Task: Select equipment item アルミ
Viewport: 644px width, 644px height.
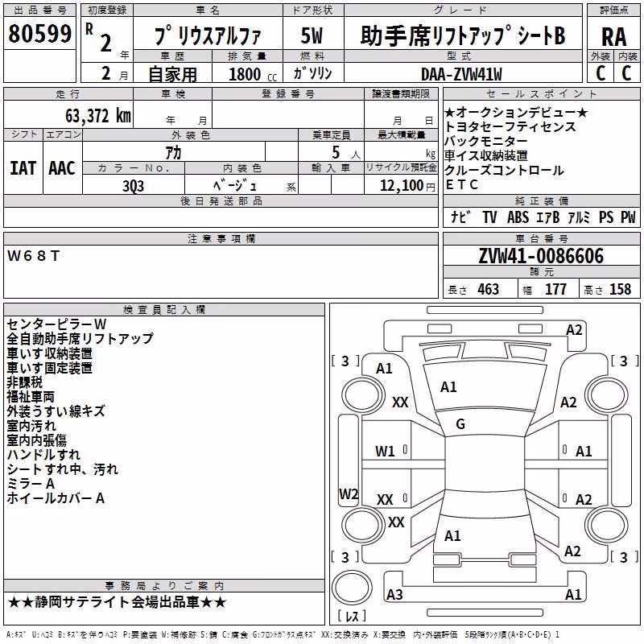Action: pos(579,217)
